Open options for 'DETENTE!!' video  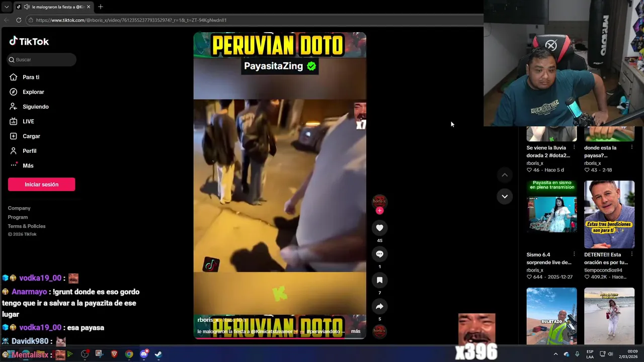(x=631, y=254)
